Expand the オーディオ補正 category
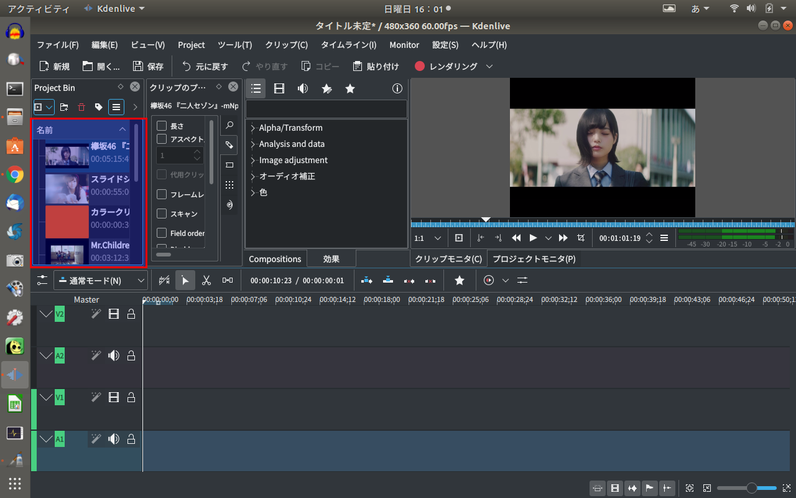The image size is (796, 498). point(253,177)
